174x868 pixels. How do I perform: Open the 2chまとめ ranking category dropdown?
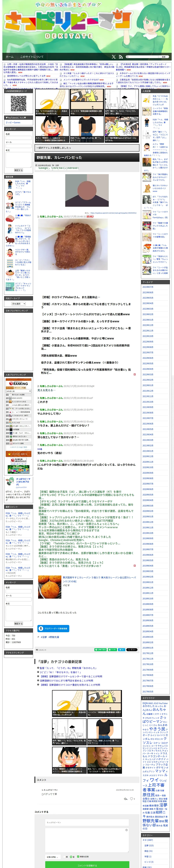(18, 391)
